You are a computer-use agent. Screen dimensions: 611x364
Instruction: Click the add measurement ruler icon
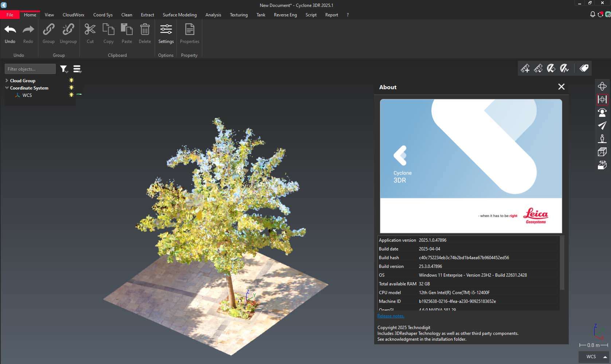[525, 68]
